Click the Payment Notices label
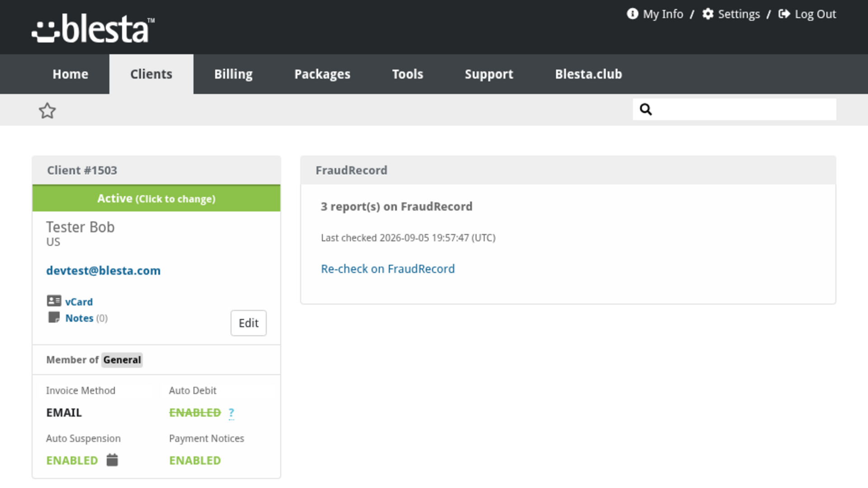The image size is (868, 488). [207, 438]
